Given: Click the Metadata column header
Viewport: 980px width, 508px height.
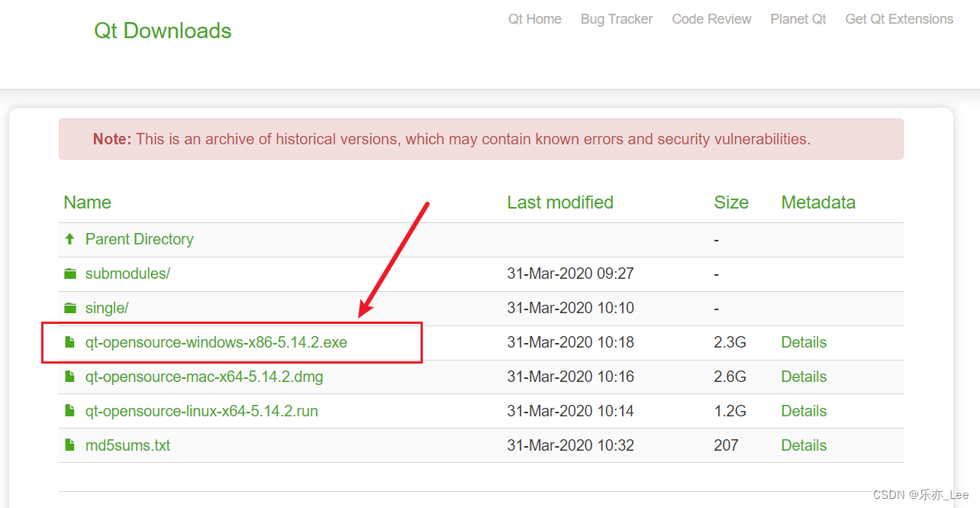Looking at the screenshot, I should click(x=818, y=202).
